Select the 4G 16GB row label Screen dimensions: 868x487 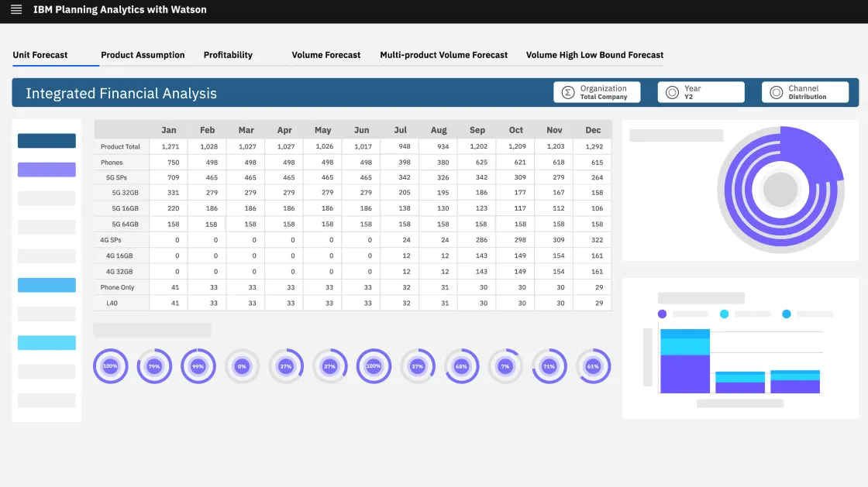tap(119, 256)
